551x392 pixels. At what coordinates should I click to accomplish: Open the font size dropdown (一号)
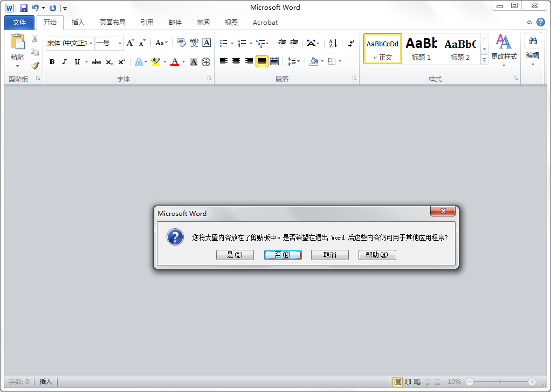point(120,43)
